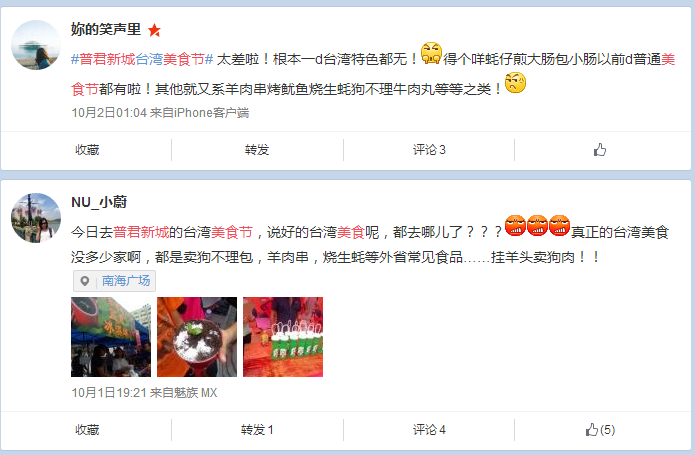695x455 pixels.
Task: Open the shaved ice bowl photo thumbnail
Action: click(197, 337)
